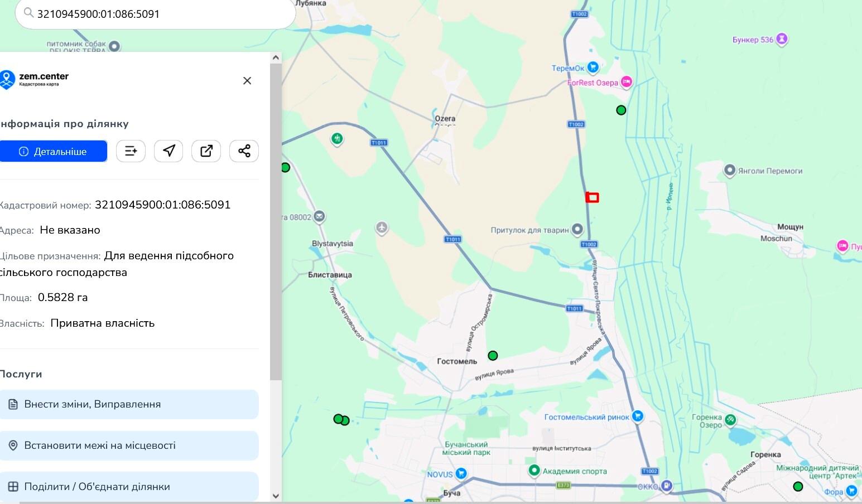Click panel scrollbar down arrow
862x504 pixels.
276,496
